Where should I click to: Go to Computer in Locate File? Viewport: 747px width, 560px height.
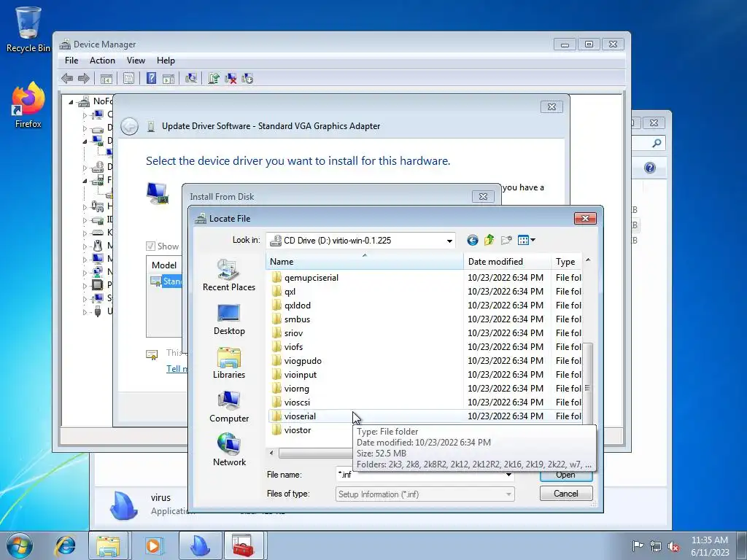[x=228, y=407]
